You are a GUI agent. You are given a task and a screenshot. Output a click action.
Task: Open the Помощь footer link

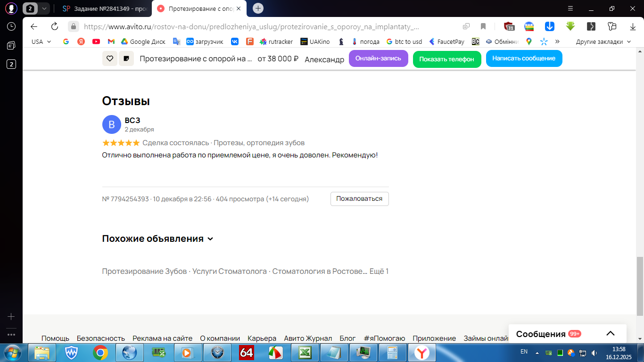coord(55,338)
